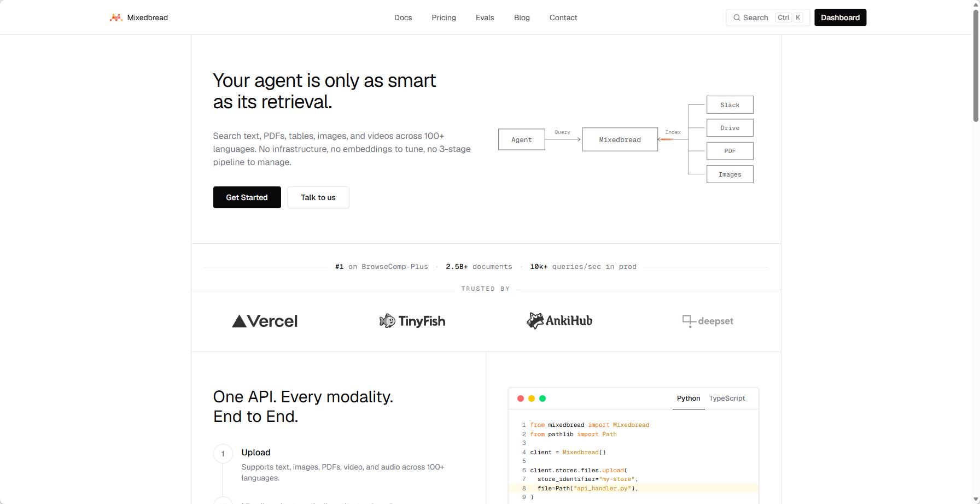
Task: Visit the Blog
Action: (x=522, y=17)
